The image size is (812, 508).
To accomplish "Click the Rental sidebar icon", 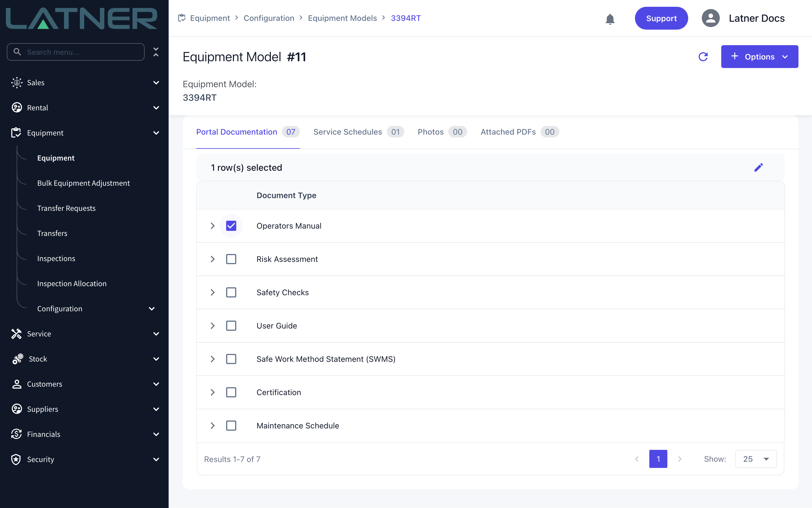I will pyautogui.click(x=16, y=108).
